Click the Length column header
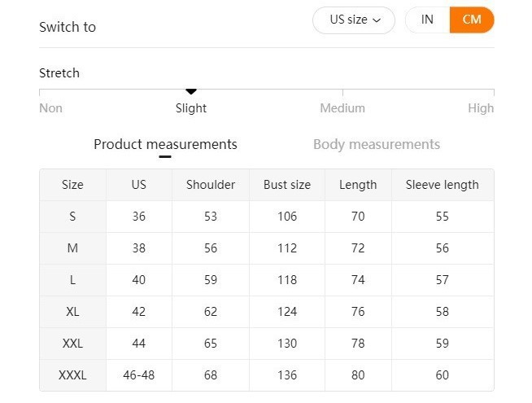The height and width of the screenshot is (403, 532). point(358,185)
